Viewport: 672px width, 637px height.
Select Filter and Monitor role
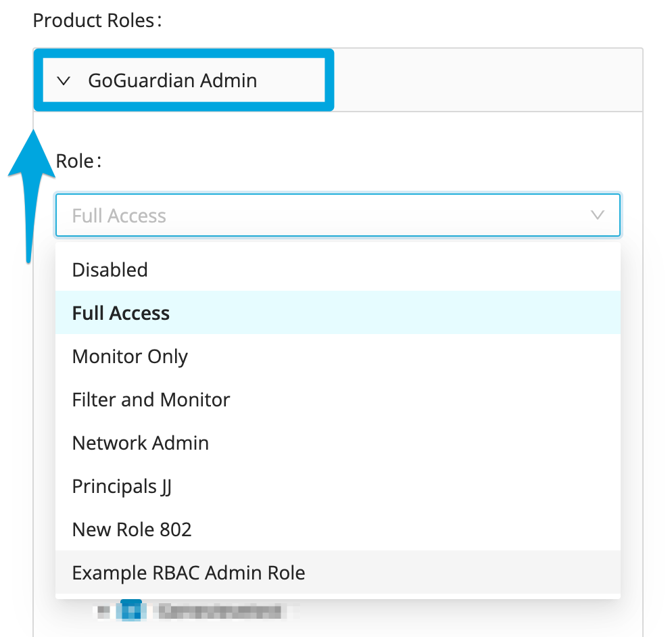click(151, 400)
